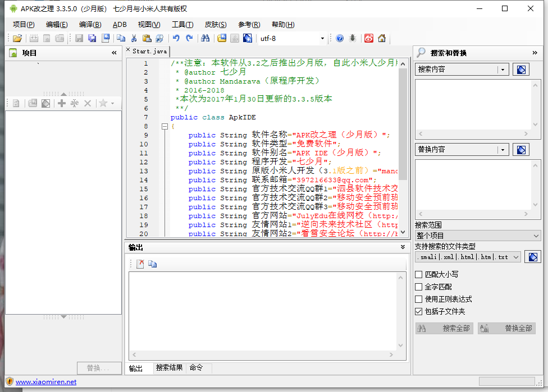
Task: Click the rename icon in project panel
Action: (75, 103)
